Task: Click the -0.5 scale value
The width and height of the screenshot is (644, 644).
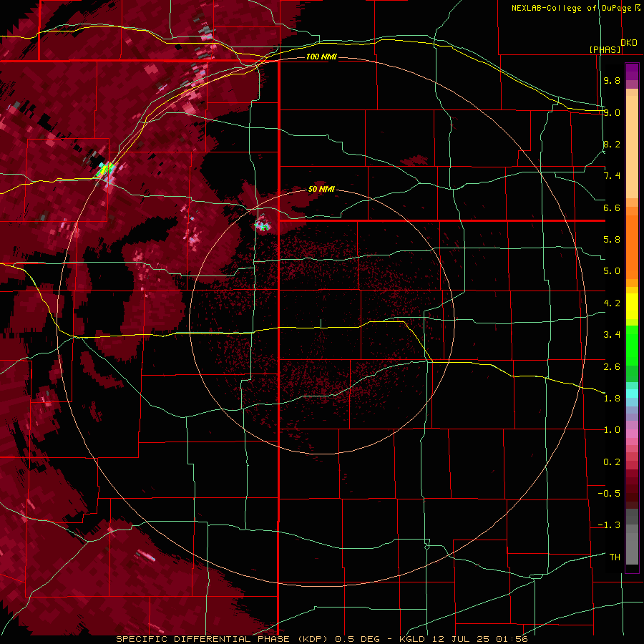Action: pos(609,494)
